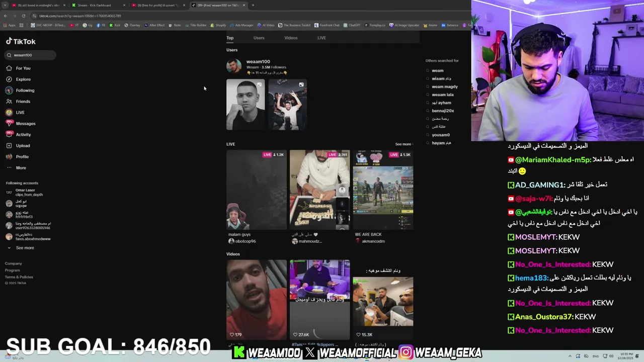Image resolution: width=644 pixels, height=362 pixels.
Task: Open For You feed in sidebar
Action: tap(19, 68)
